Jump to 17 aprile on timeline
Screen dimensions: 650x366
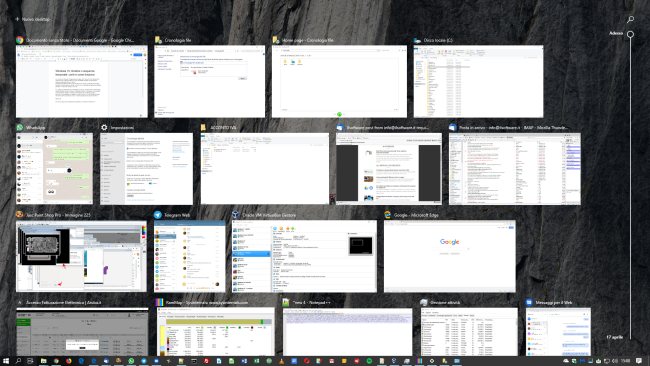coord(615,337)
